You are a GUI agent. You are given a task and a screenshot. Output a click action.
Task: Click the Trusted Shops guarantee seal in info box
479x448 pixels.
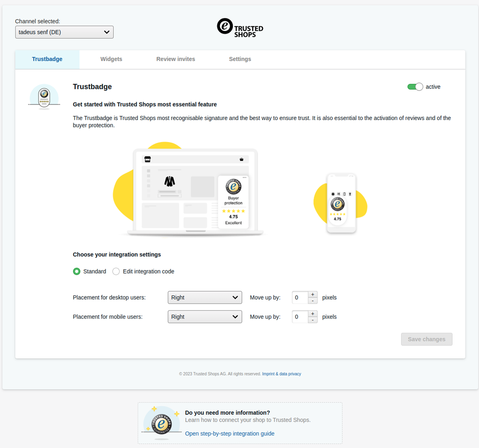pos(162,423)
